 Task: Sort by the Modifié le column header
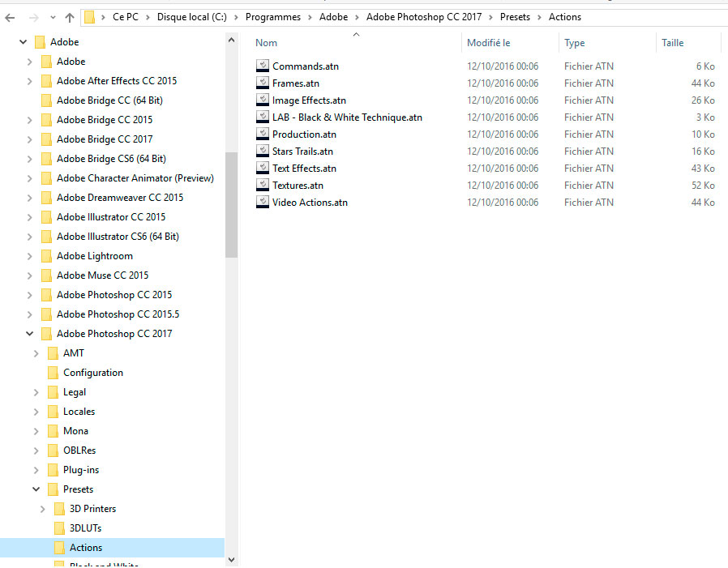tap(488, 43)
